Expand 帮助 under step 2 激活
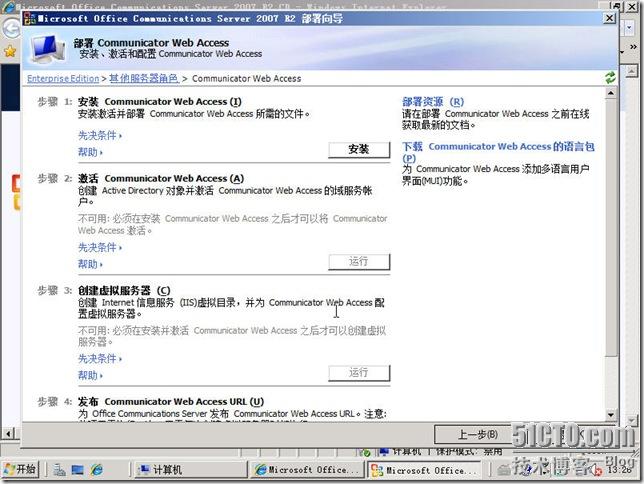Viewport: 644px width, 484px height. pyautogui.click(x=90, y=264)
